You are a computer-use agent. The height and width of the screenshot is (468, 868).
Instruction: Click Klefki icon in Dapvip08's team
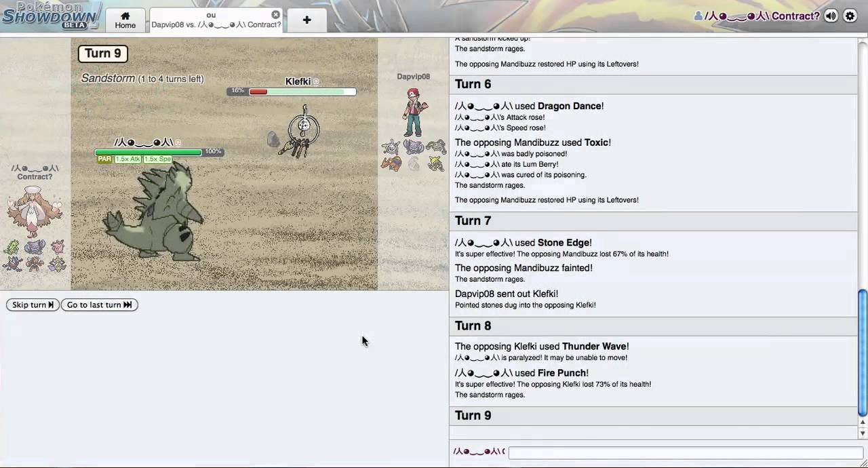(x=391, y=147)
